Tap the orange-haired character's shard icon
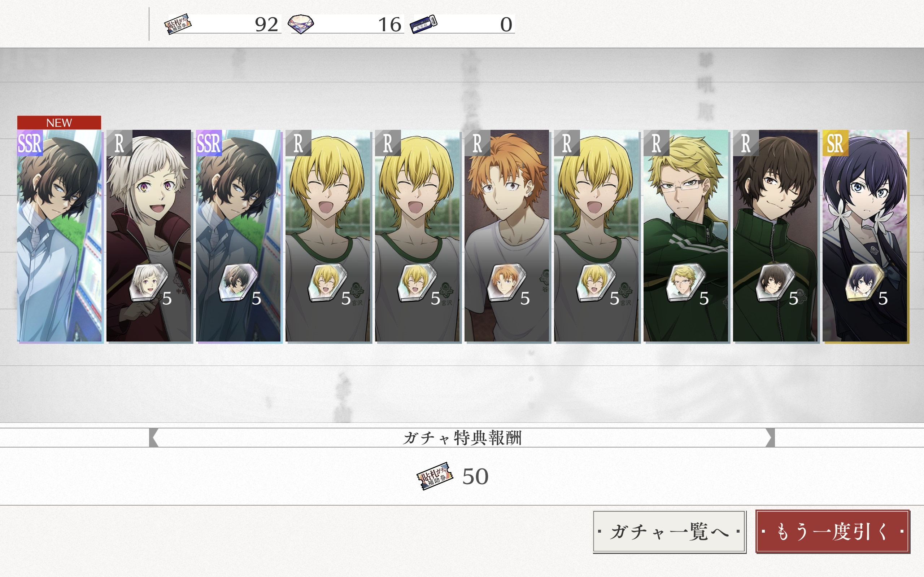 506,283
